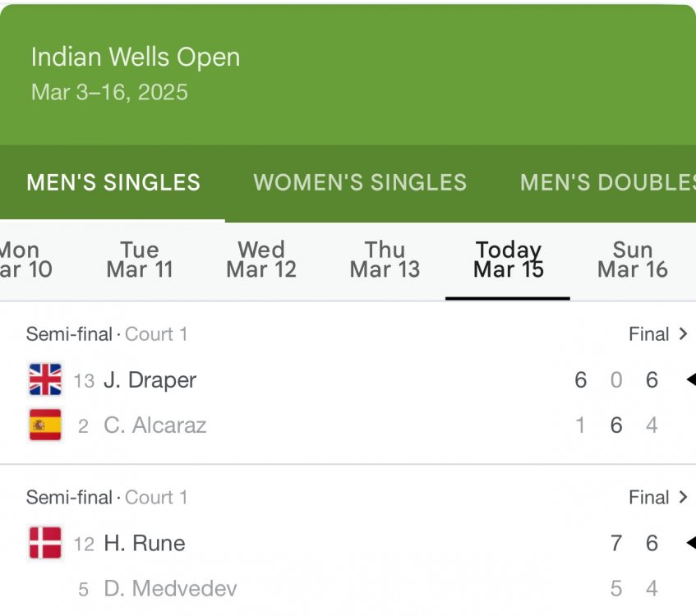
Task: Click the Denmark flag icon
Action: click(45, 543)
